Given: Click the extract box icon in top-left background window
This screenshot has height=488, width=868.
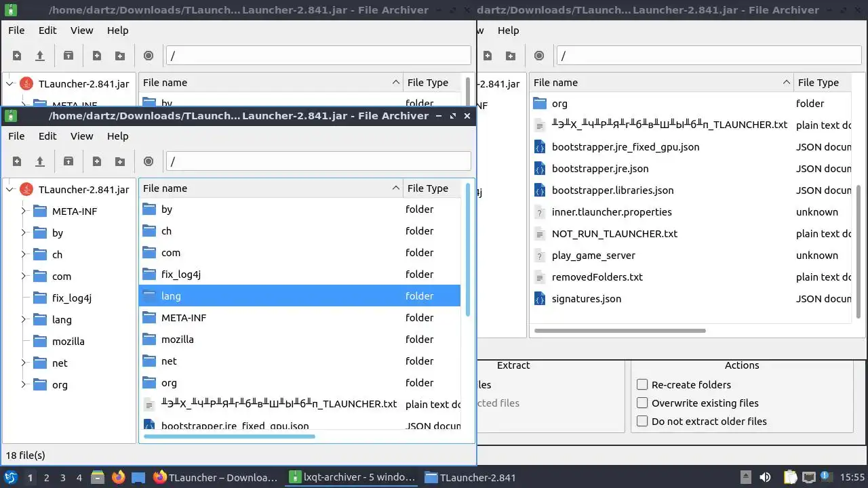Looking at the screenshot, I should pos(68,56).
